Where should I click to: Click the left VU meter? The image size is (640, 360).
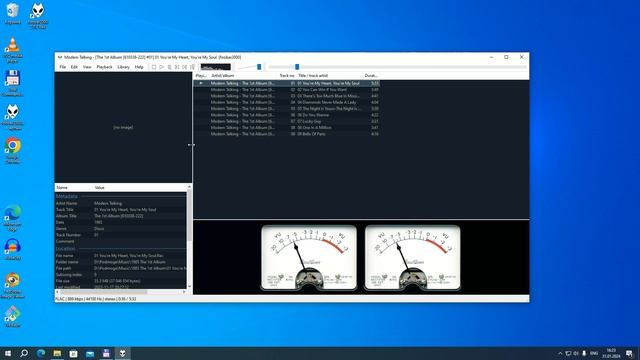309,257
